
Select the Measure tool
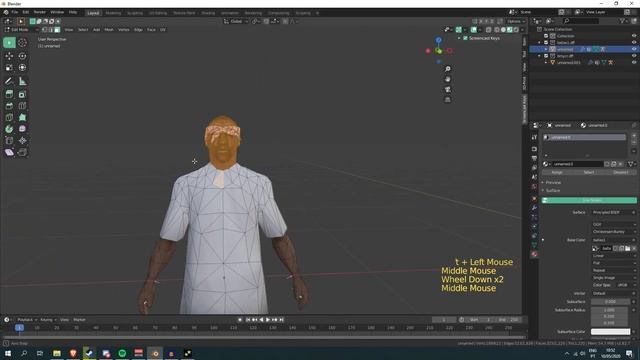[x=22, y=81]
